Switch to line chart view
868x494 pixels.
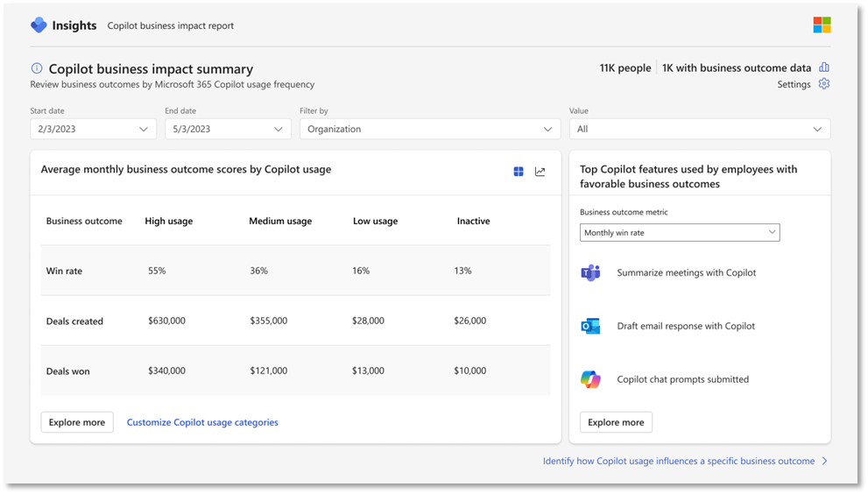tap(540, 172)
